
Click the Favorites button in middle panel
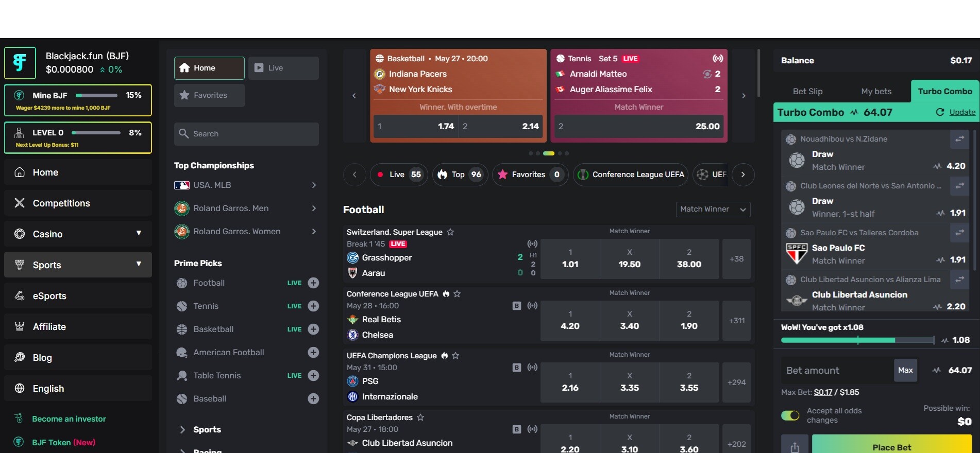209,95
